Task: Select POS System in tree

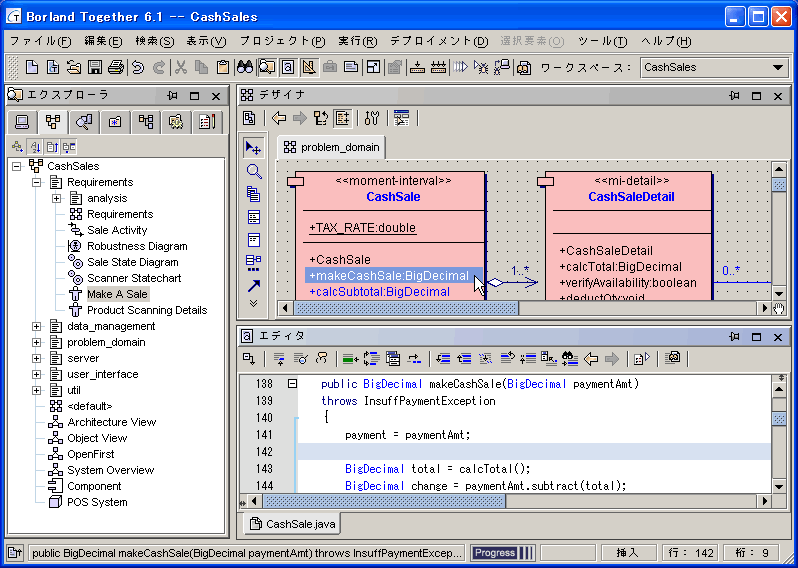Action: click(97, 502)
